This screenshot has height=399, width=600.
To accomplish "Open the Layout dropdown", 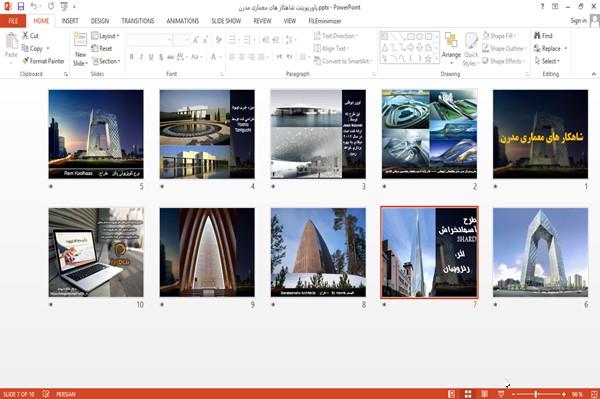I will point(105,36).
